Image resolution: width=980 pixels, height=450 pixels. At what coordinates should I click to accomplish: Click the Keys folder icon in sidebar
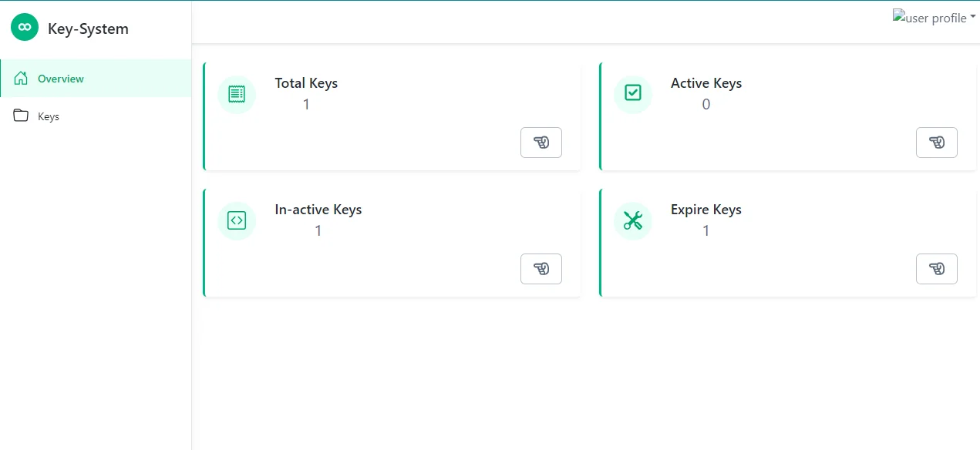tap(21, 116)
